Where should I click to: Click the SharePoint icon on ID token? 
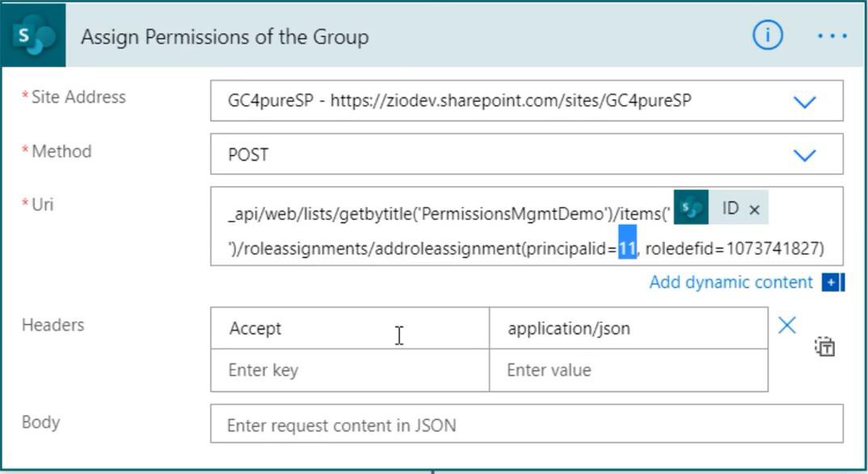point(691,207)
